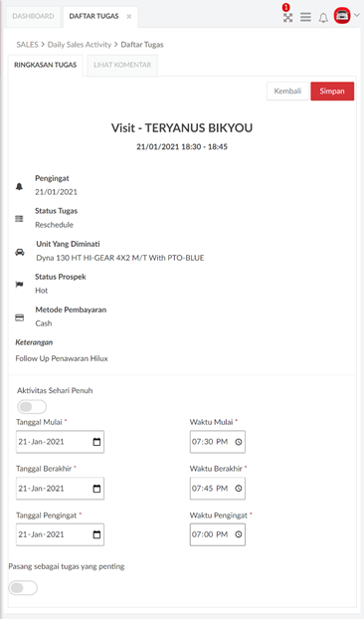Click the Pengingat date 21/01/2021 value

pos(56,192)
